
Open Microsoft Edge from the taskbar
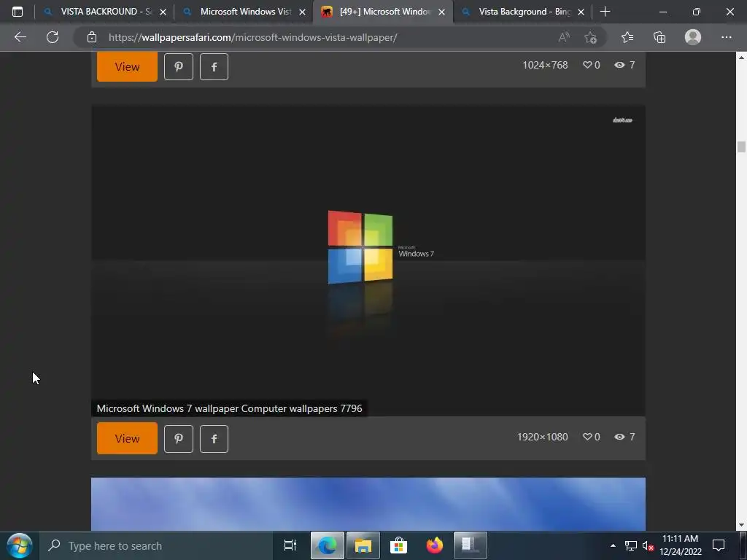pos(328,545)
